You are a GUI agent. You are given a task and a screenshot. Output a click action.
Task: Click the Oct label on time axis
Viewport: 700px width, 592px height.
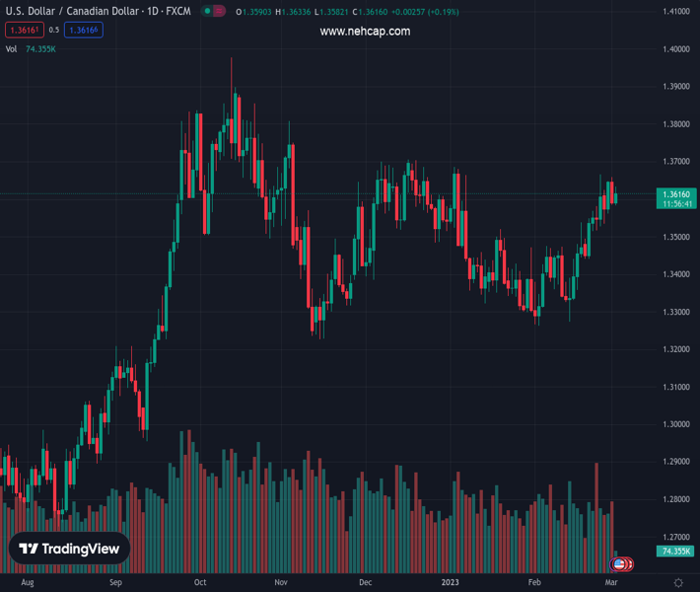pos(200,583)
